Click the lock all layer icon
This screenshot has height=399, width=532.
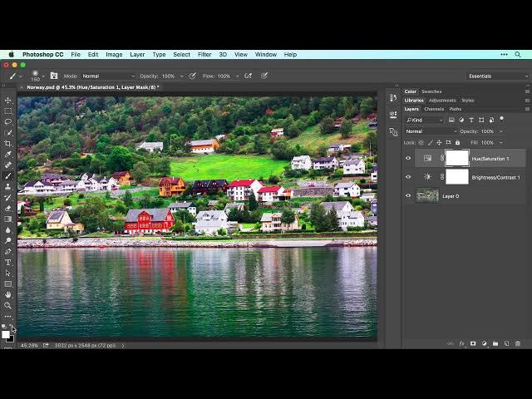pyautogui.click(x=456, y=142)
